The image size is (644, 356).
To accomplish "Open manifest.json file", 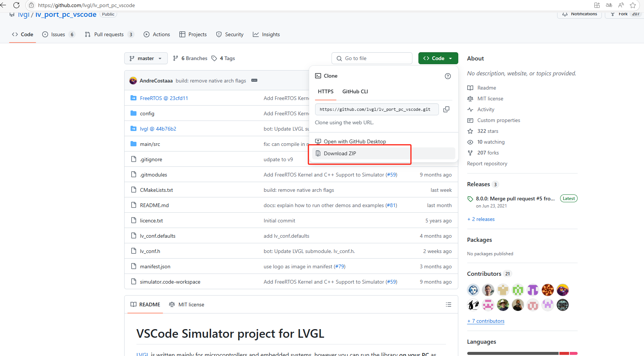I will tap(155, 266).
